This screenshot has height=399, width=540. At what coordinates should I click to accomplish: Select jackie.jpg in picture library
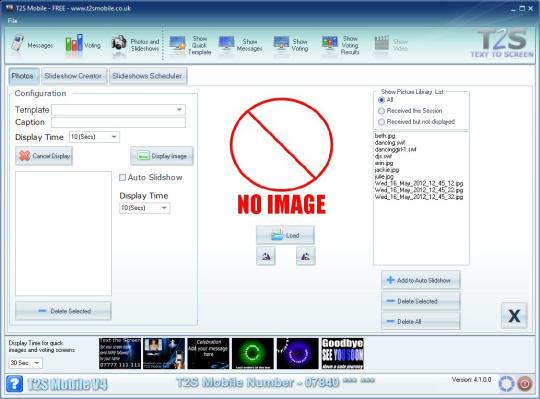click(387, 170)
